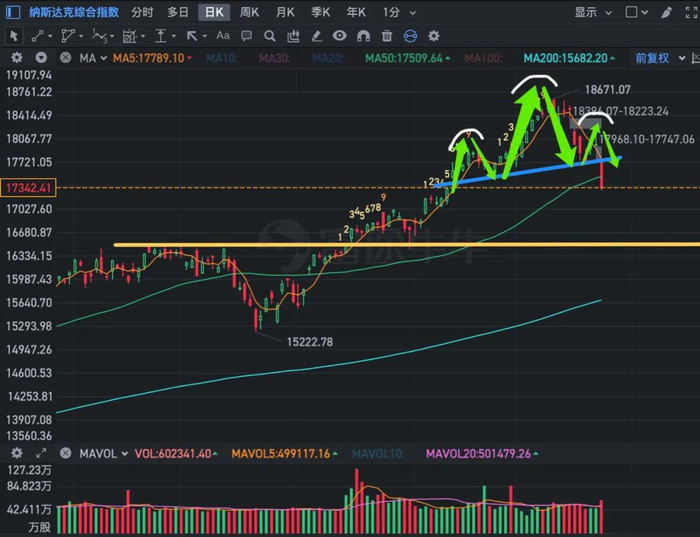Toggle the MAVOL20 line
Viewport: 700px width, 537px height.
pyautogui.click(x=482, y=454)
